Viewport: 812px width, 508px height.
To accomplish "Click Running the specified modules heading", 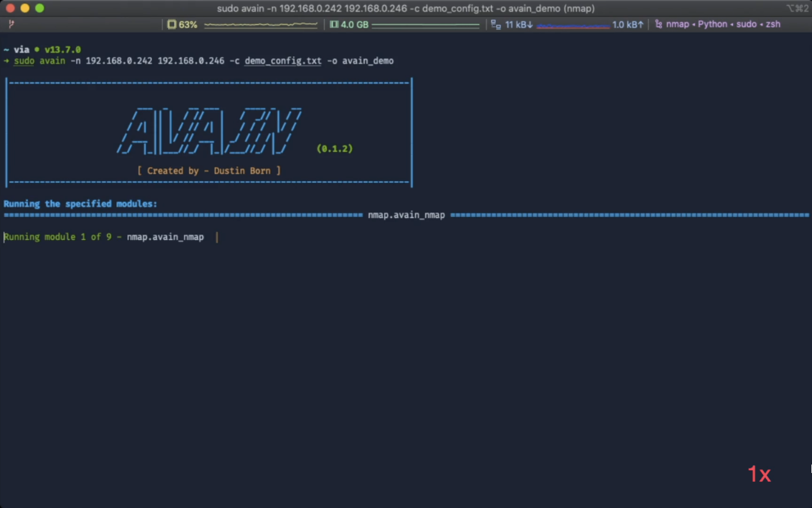I will tap(81, 204).
